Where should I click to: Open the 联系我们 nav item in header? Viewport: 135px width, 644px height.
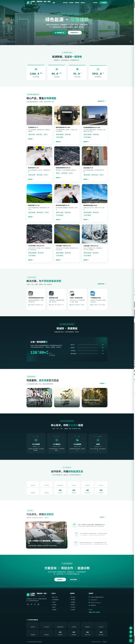tap(96, 2)
